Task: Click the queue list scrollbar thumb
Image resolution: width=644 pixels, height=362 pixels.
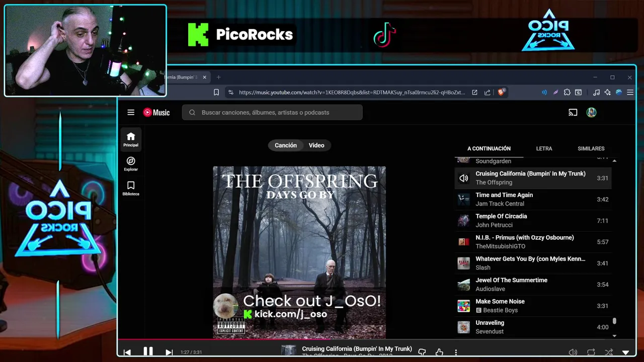Action: click(x=614, y=322)
